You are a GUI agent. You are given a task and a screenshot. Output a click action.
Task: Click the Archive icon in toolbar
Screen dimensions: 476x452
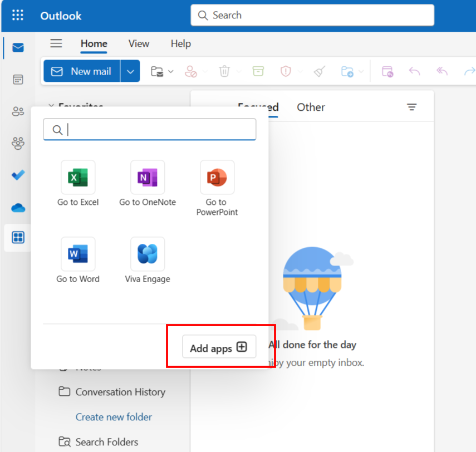pos(258,71)
